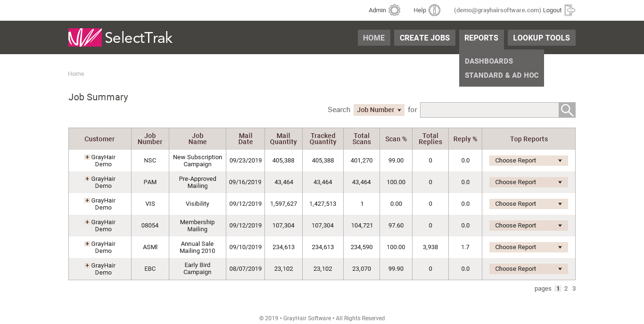
Task: Click the Admin gear icon
Action: click(x=394, y=10)
